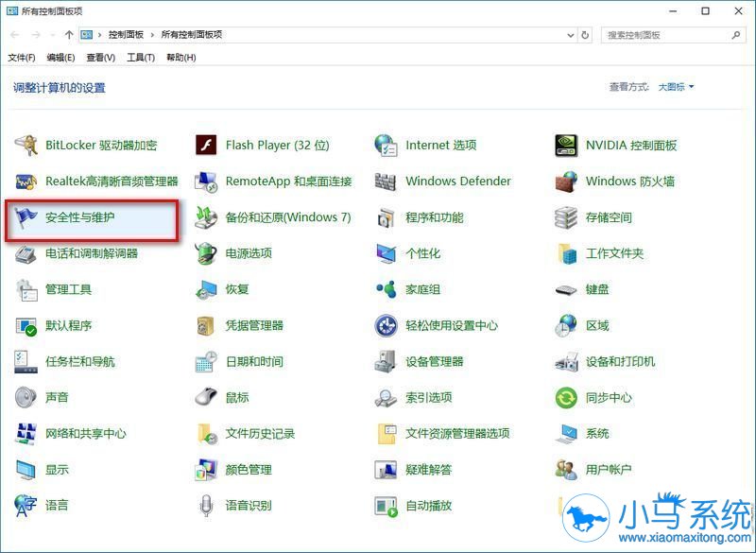
Task: Open the 帮助(H) menu
Action: pyautogui.click(x=180, y=58)
